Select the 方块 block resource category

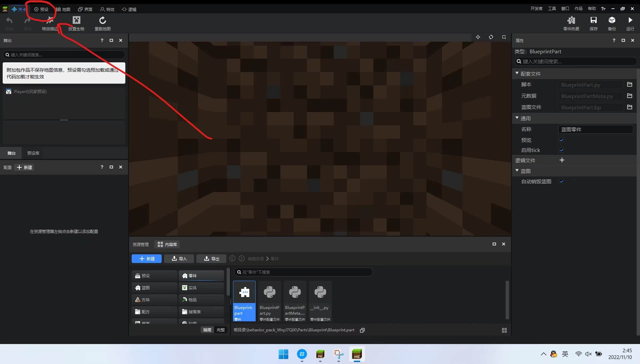[154, 300]
